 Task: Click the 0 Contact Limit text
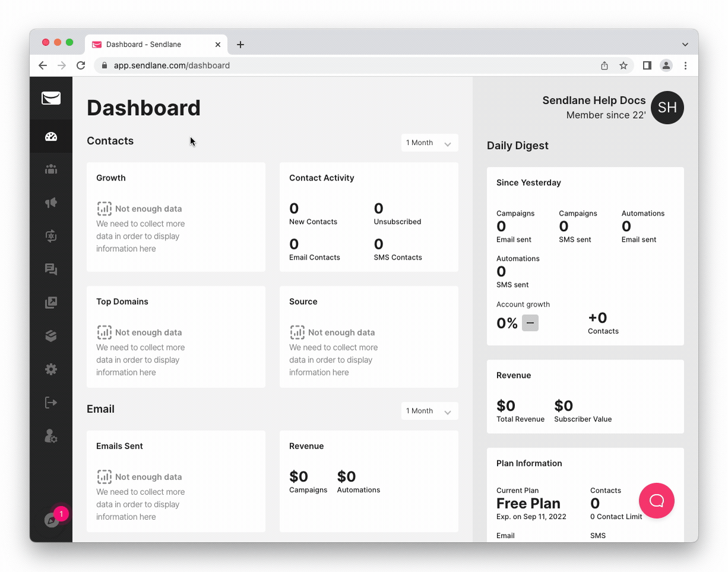616,517
